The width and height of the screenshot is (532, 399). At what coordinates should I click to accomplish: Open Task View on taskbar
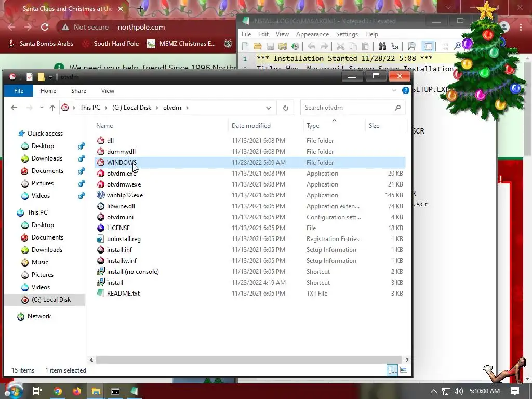(x=37, y=391)
